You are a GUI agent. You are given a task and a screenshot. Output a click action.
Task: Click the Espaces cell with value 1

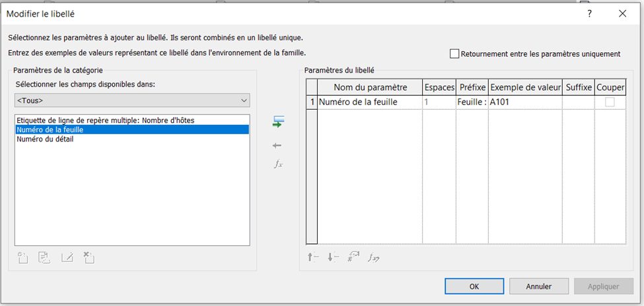(x=439, y=102)
